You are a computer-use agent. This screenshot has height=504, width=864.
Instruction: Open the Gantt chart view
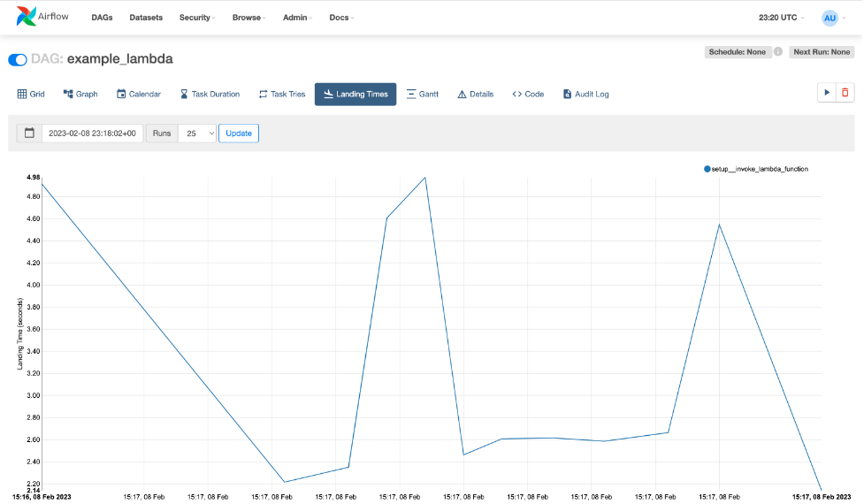pos(423,94)
